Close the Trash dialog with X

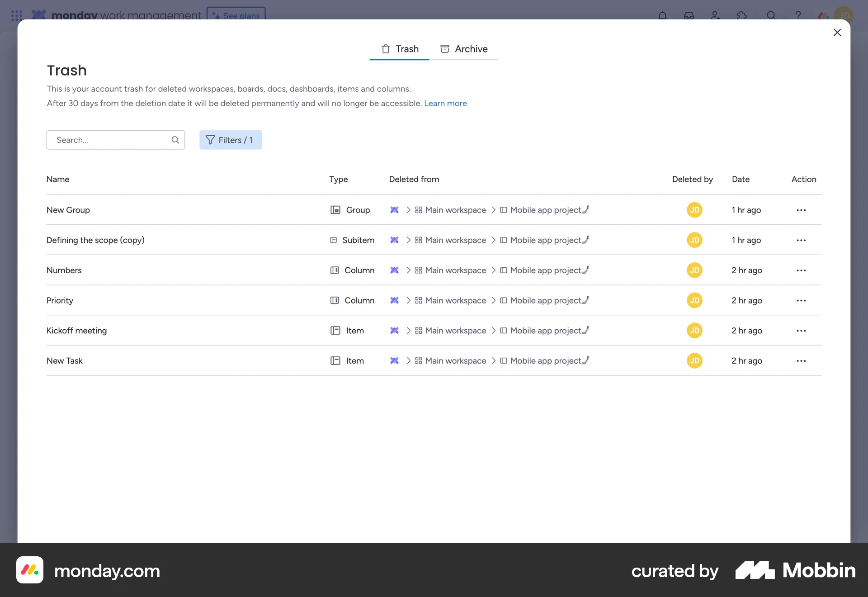click(x=837, y=33)
